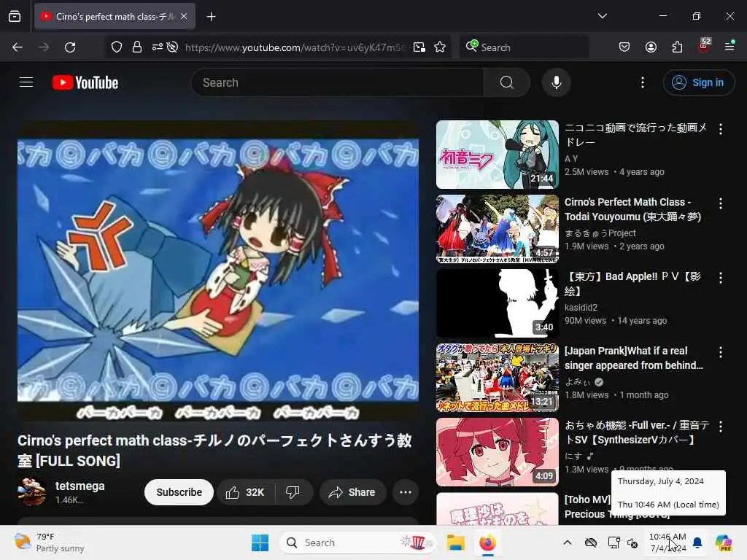Open a new browser tab
Viewport: 747px width, 560px height.
tap(211, 17)
